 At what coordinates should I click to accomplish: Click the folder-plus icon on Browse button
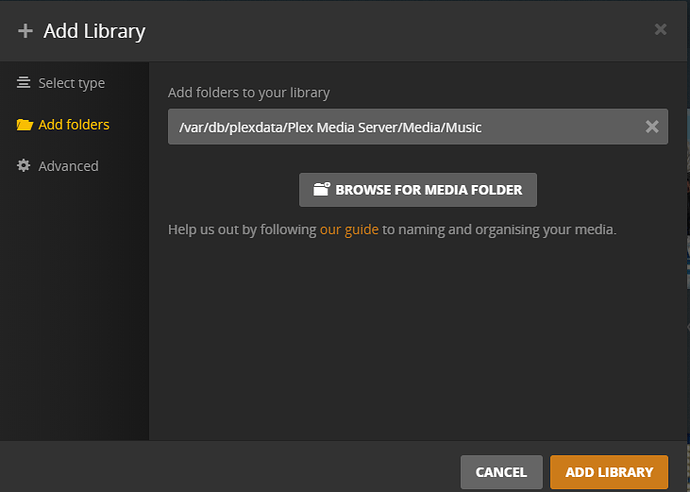(322, 189)
